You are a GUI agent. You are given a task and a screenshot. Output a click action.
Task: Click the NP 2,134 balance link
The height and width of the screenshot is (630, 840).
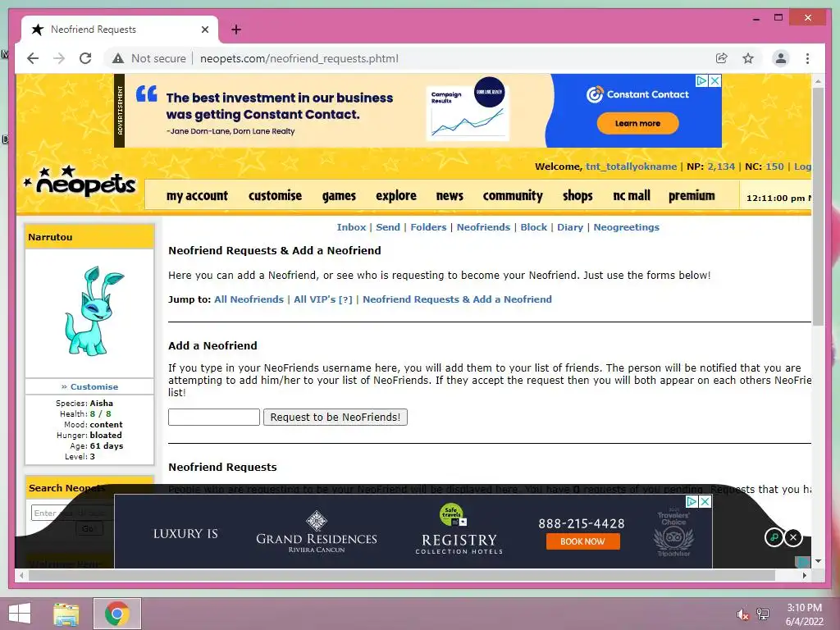tap(721, 167)
